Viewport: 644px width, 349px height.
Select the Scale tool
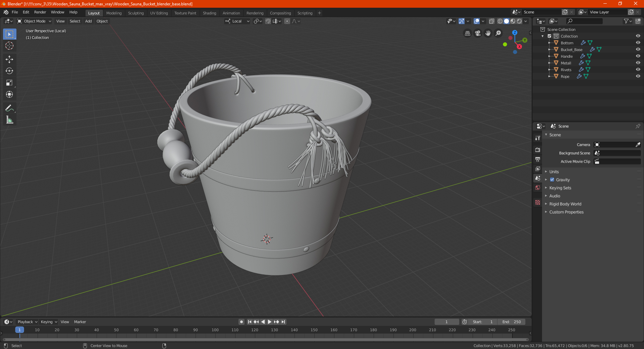coord(9,83)
